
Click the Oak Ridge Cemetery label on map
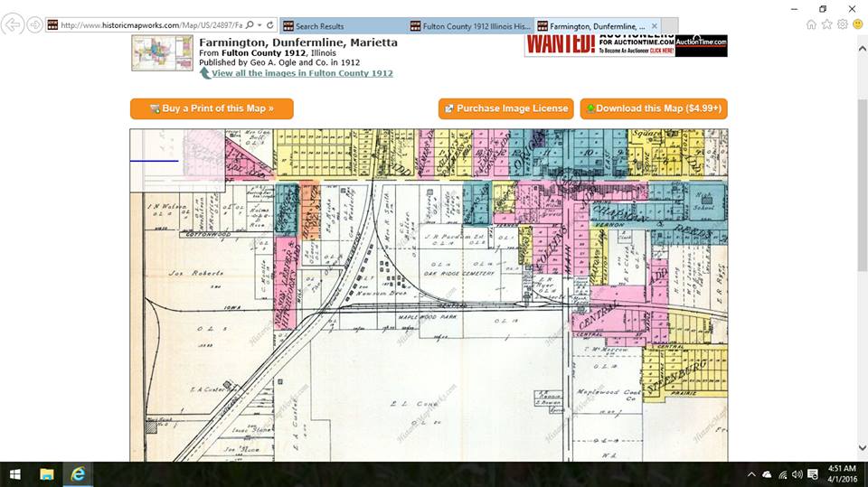point(459,274)
